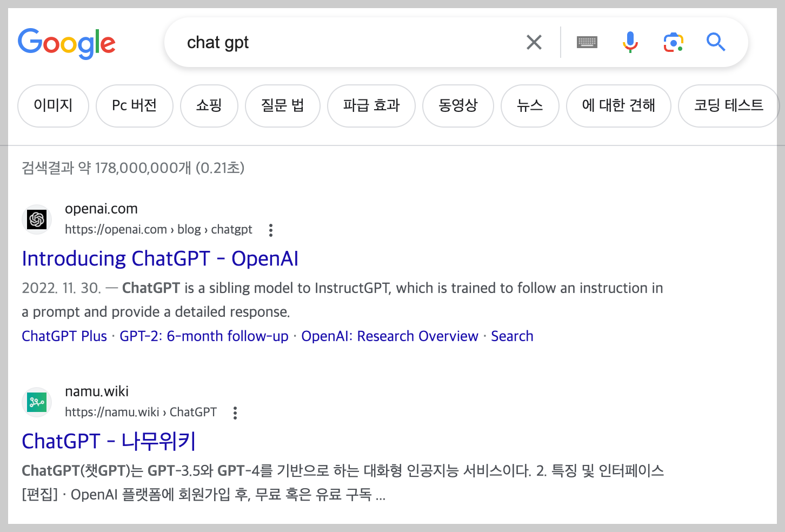This screenshot has width=785, height=532.
Task: Open more options for openai.com result
Action: point(271,230)
